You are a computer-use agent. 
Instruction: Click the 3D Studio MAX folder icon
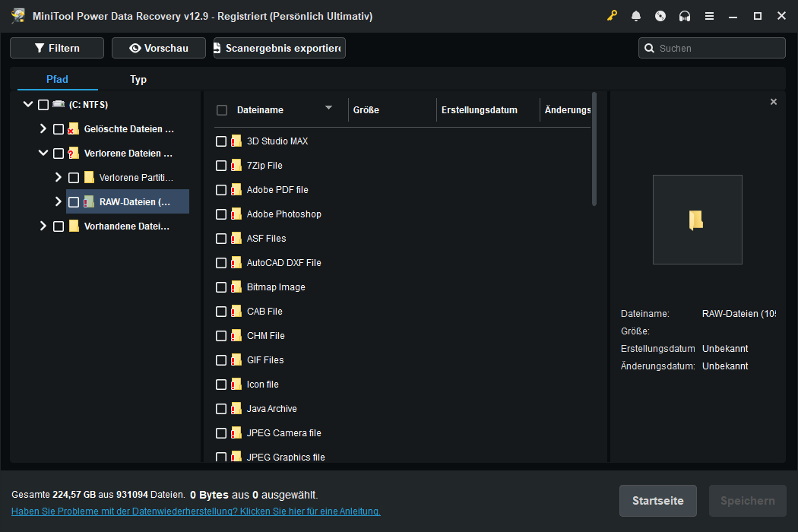[x=236, y=141]
